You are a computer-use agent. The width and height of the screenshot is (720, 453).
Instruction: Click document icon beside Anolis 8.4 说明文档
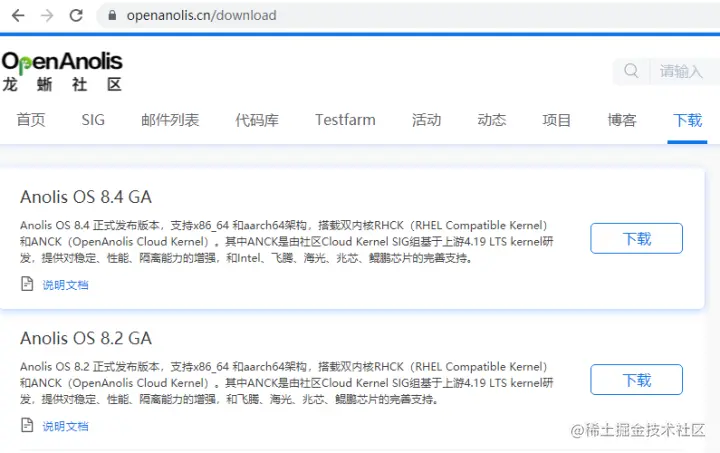(27, 284)
